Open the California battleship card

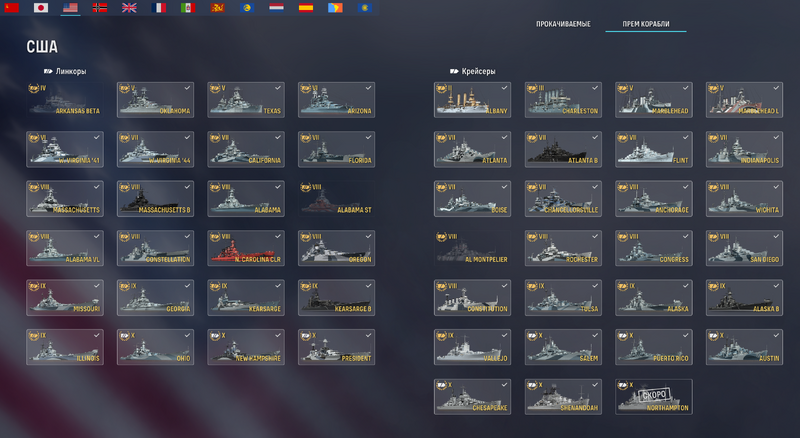246,150
